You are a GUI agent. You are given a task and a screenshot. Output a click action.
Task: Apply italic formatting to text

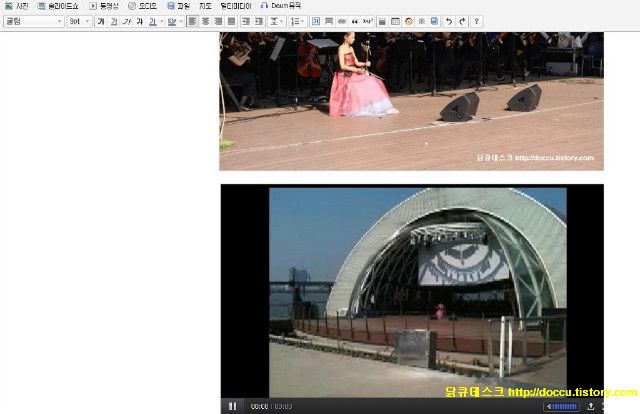point(127,21)
